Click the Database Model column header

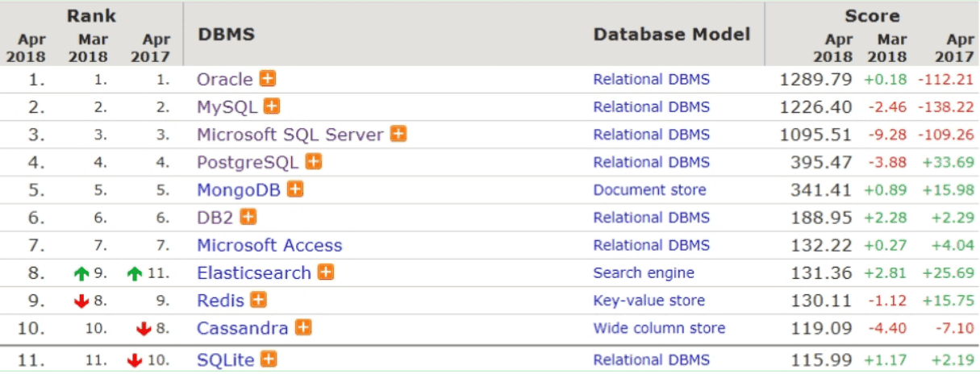click(672, 35)
